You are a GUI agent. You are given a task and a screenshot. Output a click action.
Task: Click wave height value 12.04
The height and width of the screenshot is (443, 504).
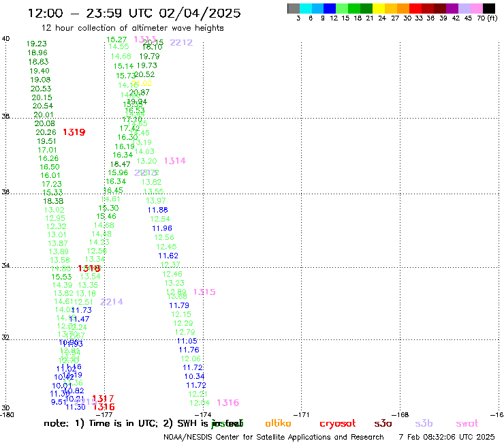200,403
